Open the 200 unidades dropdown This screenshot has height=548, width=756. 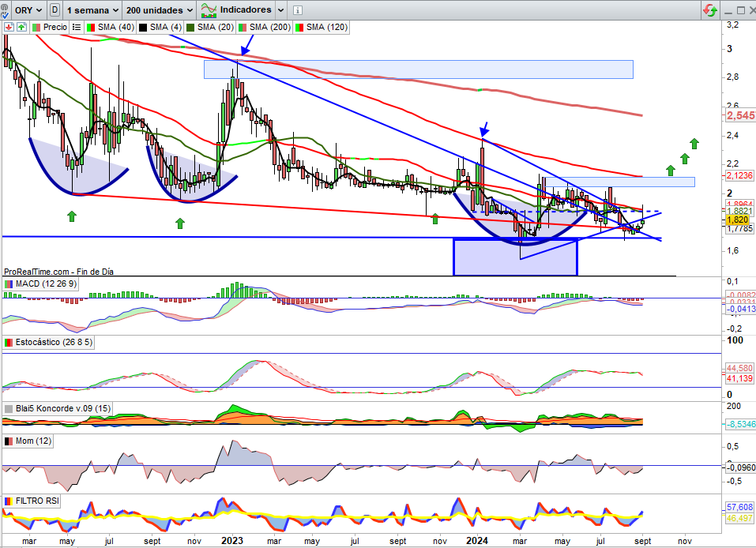160,10
